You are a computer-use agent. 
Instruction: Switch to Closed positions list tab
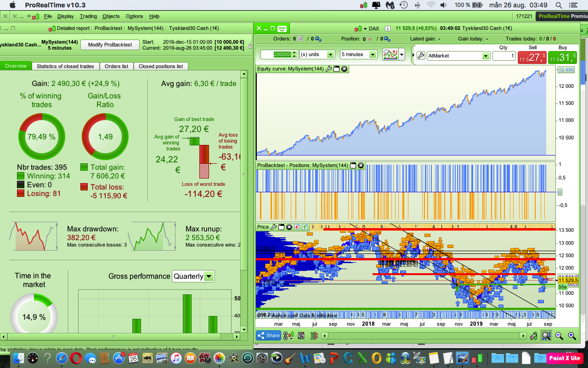161,66
